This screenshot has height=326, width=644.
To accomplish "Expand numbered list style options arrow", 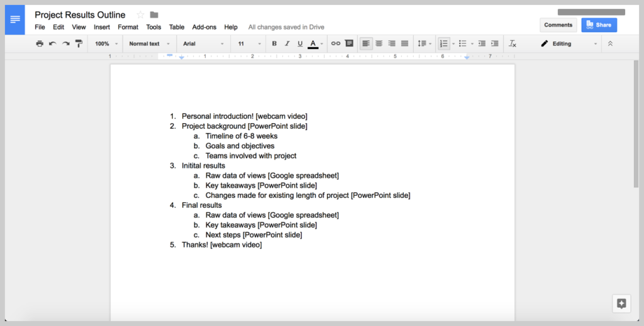I will (453, 44).
